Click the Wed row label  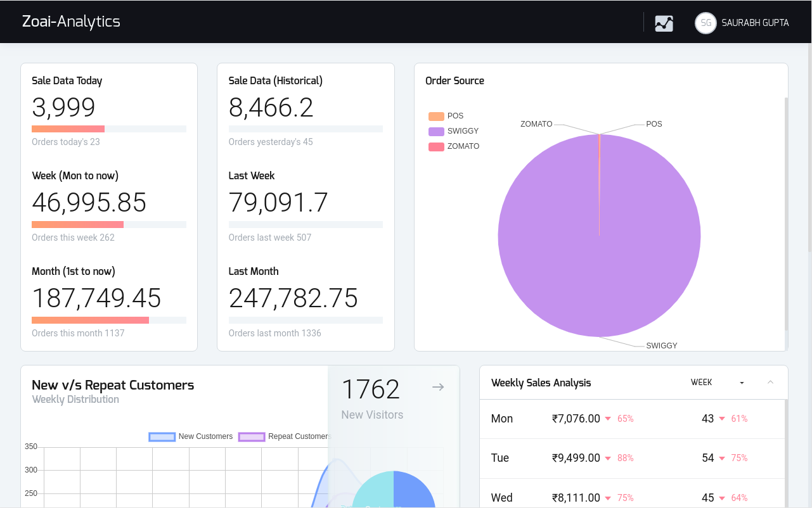[502, 498]
